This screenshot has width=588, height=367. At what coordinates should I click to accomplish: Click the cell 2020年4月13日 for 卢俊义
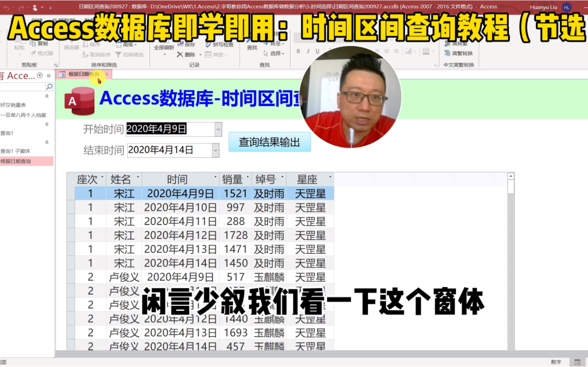180,333
